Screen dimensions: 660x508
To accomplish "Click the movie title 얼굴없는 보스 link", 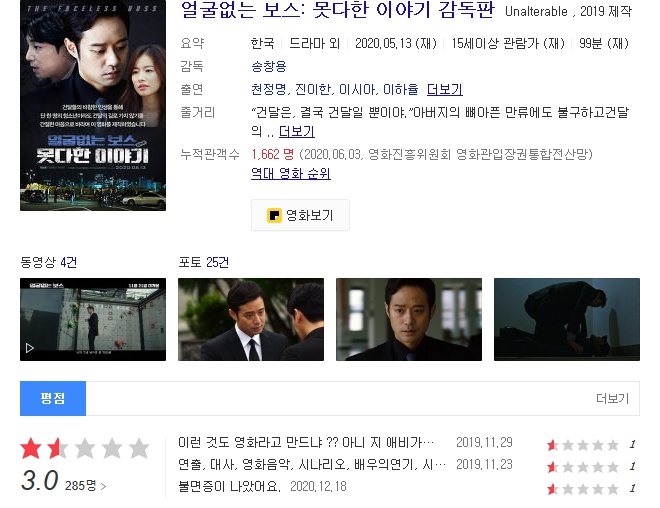I will pos(338,10).
